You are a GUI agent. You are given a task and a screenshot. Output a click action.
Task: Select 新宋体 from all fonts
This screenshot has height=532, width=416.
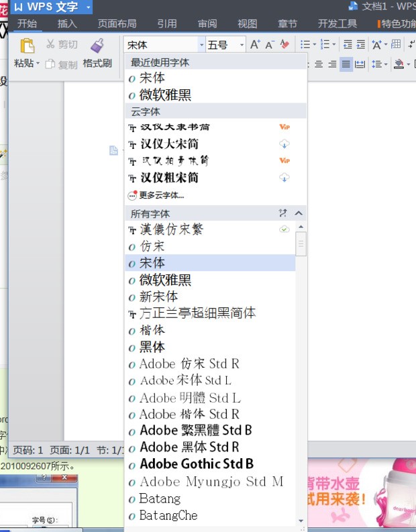210,297
